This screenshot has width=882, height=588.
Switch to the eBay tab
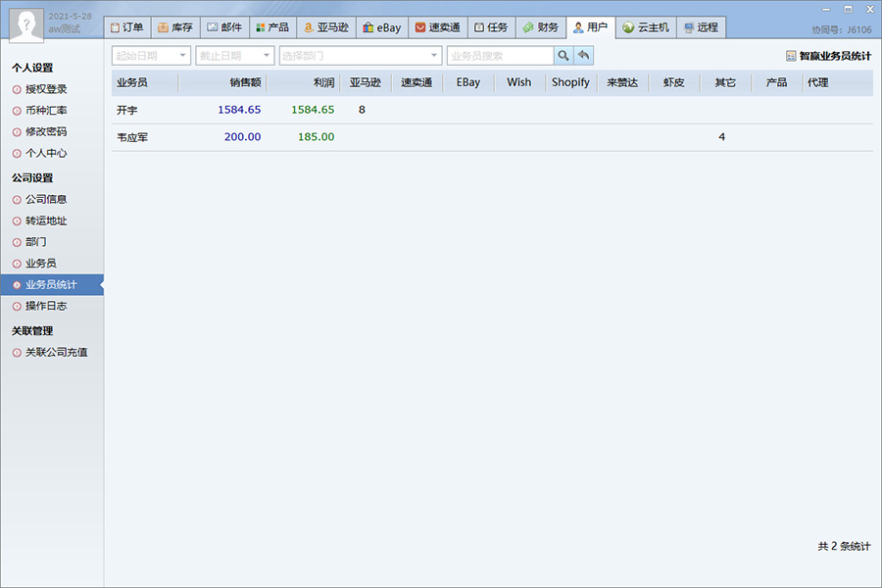coord(382,27)
